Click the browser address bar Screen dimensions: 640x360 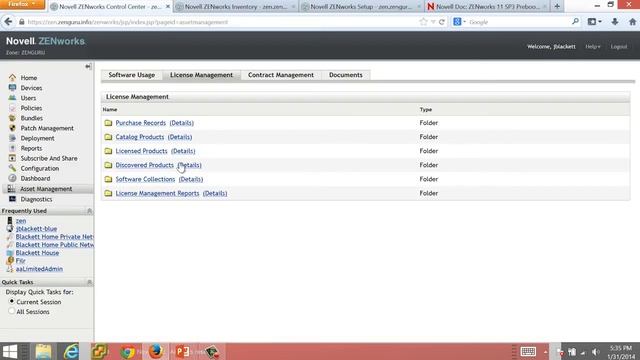click(x=220, y=22)
